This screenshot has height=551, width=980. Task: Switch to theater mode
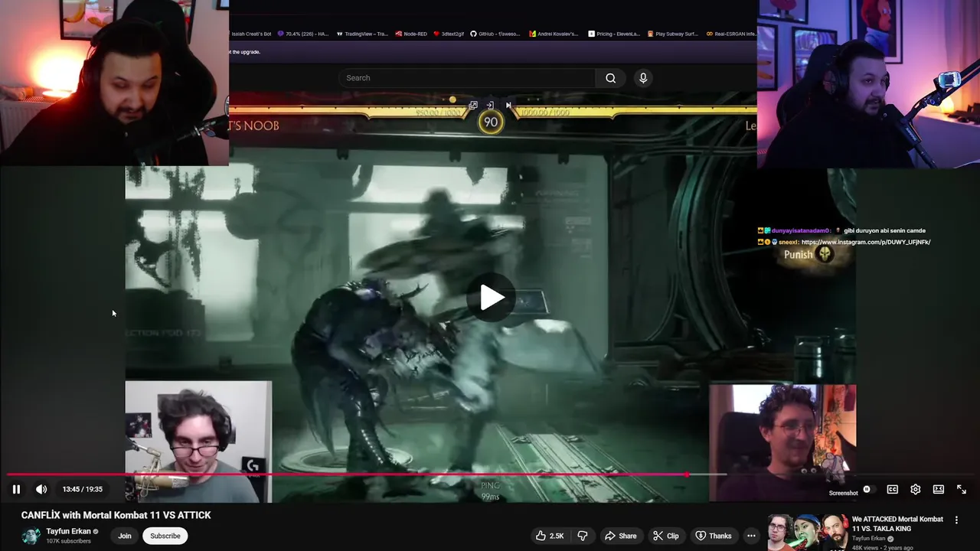click(939, 490)
